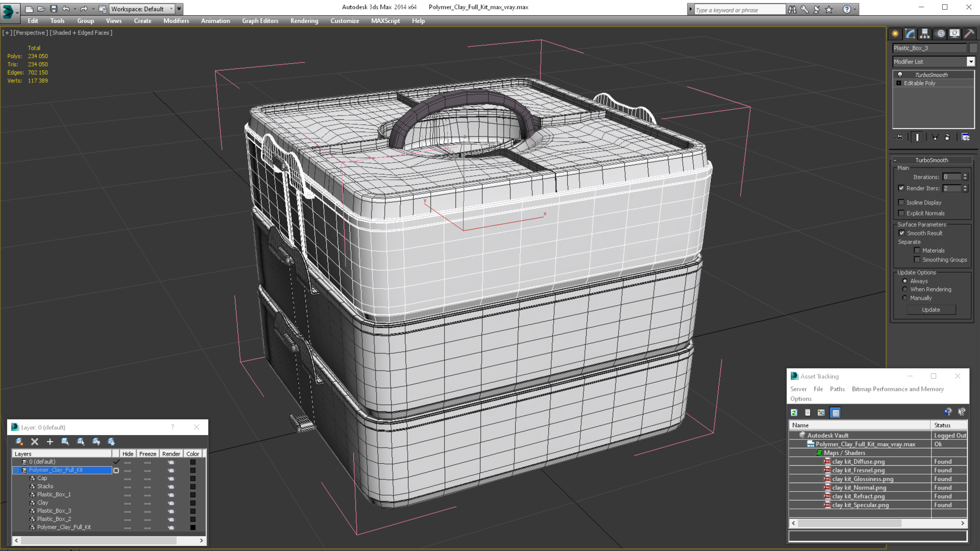Viewport: 980px width, 551px height.
Task: Click the Refresh icon in Asset Tracking
Action: point(794,413)
